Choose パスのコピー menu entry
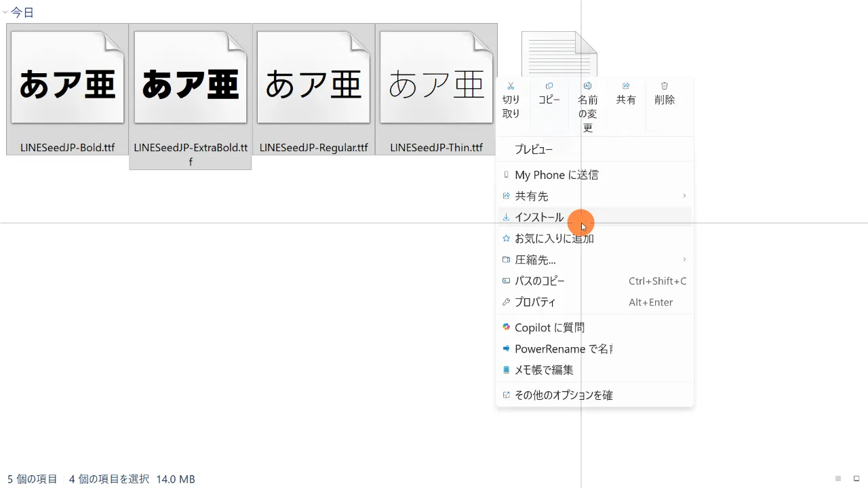This screenshot has width=868, height=488. point(595,281)
